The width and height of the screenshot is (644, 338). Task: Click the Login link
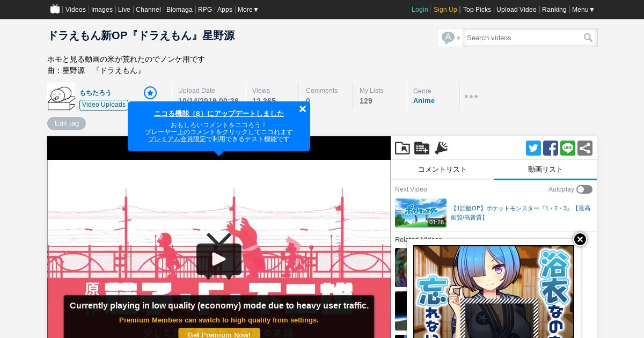[420, 10]
